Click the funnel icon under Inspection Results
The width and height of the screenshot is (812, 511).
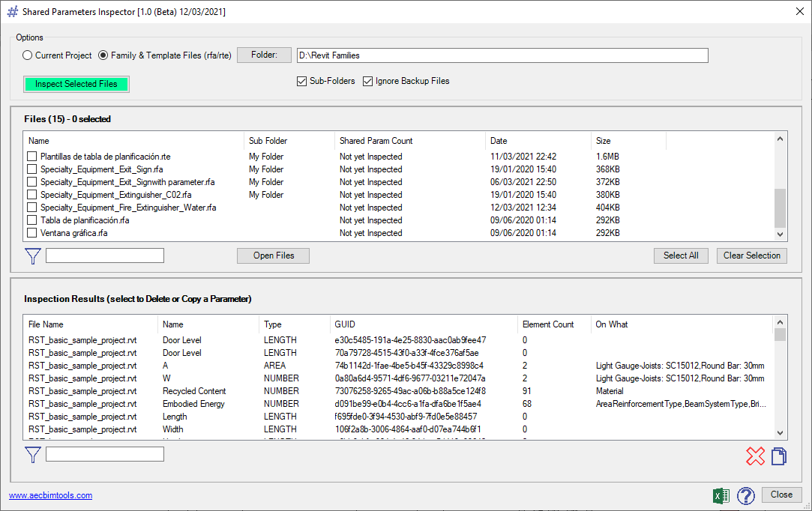click(x=32, y=453)
